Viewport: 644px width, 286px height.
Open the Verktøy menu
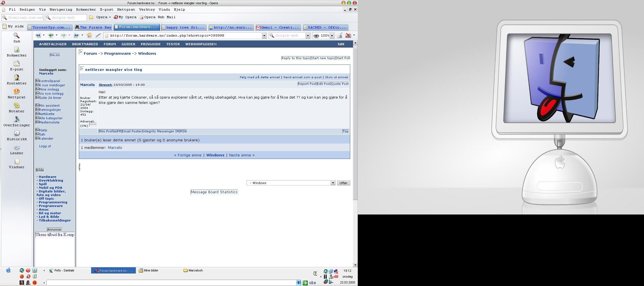click(x=147, y=9)
